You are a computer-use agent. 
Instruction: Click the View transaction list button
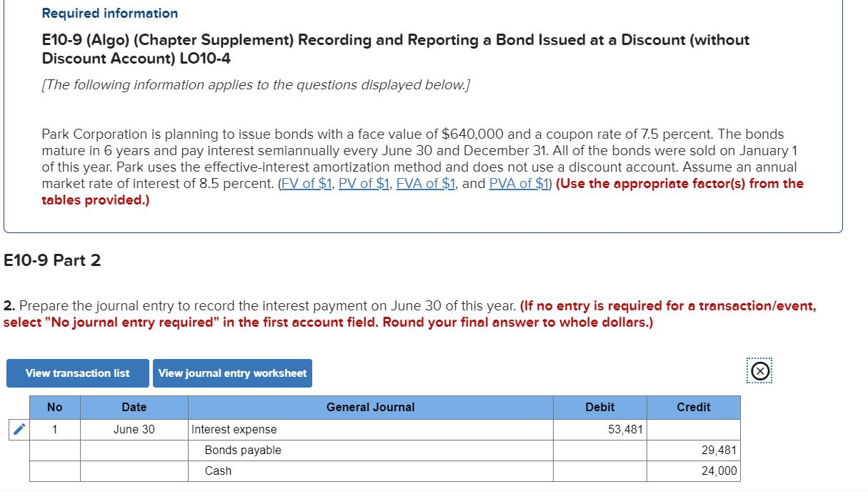pyautogui.click(x=77, y=373)
